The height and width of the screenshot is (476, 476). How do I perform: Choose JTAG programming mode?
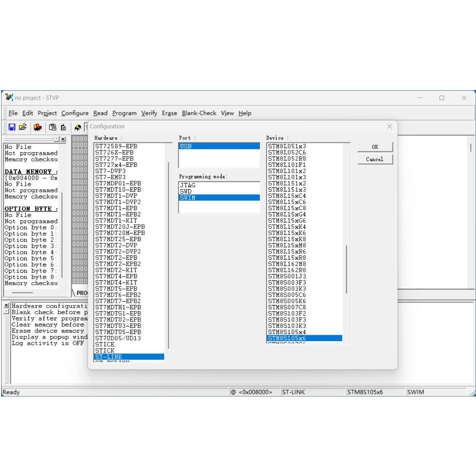pos(219,185)
